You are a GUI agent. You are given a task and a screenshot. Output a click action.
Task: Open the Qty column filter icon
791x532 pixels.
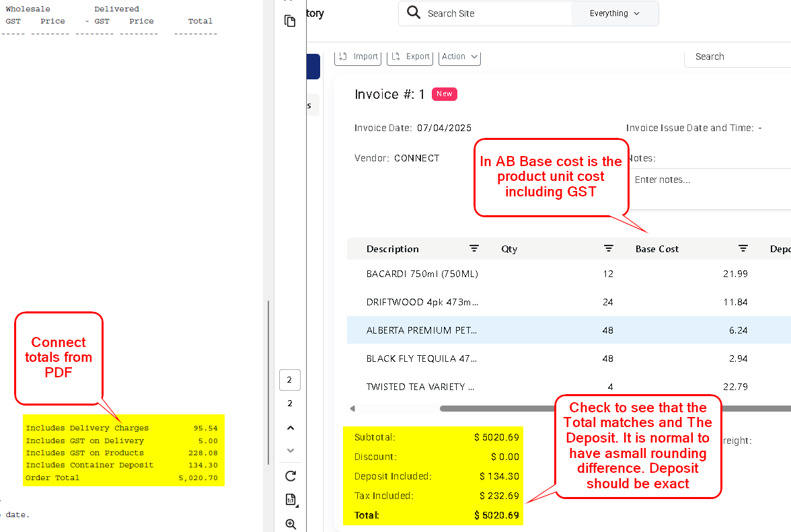(608, 249)
